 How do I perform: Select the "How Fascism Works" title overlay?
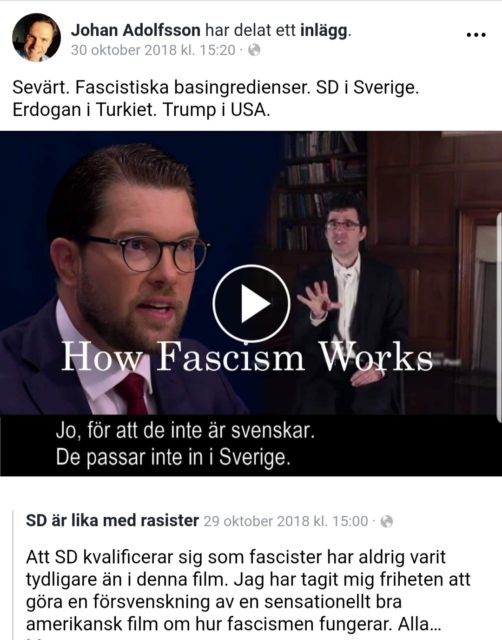(247, 357)
